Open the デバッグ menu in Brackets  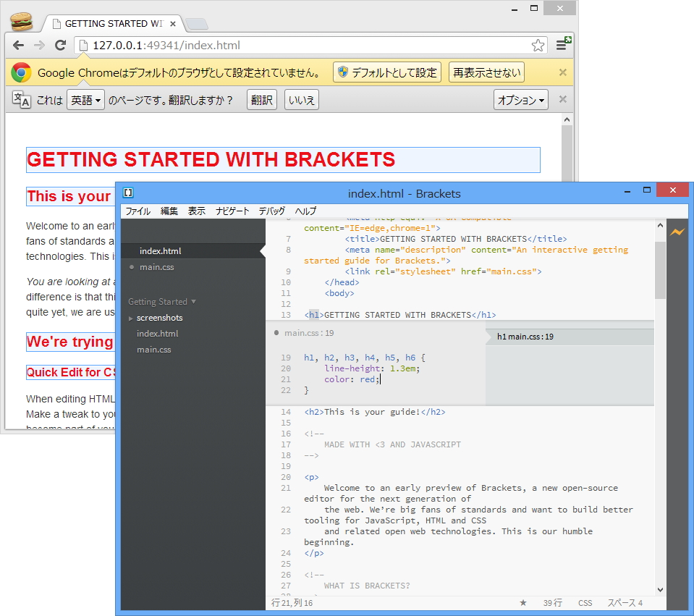click(272, 211)
